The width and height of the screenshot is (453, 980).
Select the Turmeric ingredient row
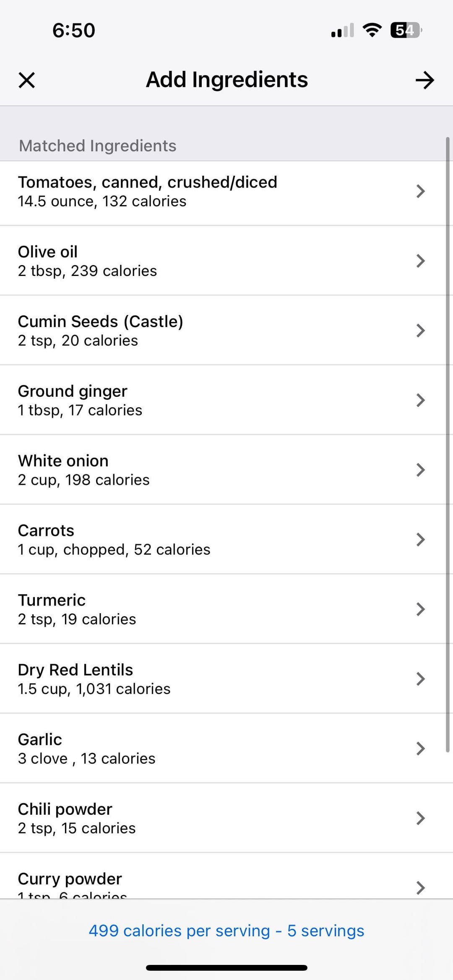coord(210,609)
